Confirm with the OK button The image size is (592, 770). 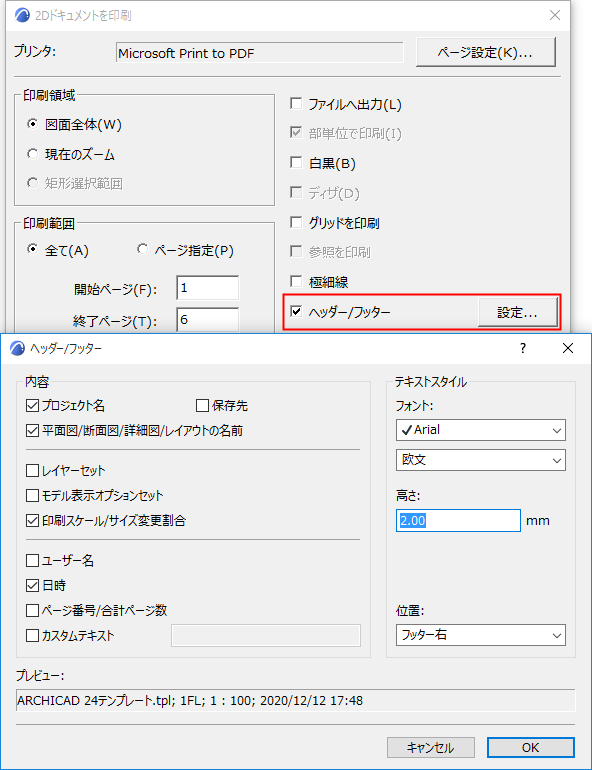pos(531,747)
